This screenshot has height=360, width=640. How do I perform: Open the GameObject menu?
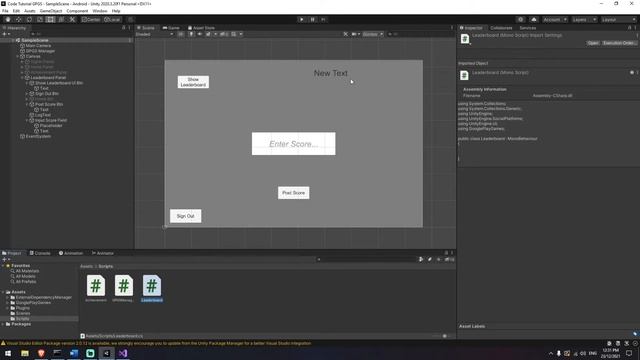pos(51,11)
